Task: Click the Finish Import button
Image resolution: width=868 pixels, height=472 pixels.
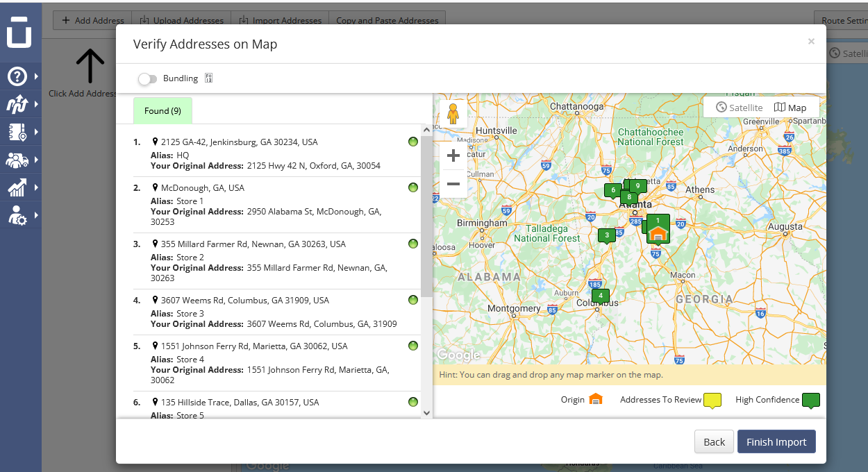Action: point(776,442)
